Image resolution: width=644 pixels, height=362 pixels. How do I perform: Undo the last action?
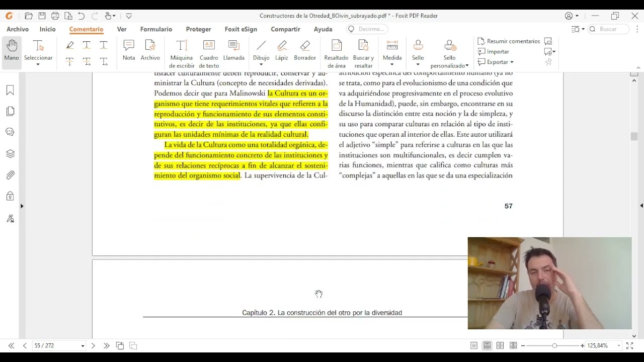pyautogui.click(x=82, y=16)
